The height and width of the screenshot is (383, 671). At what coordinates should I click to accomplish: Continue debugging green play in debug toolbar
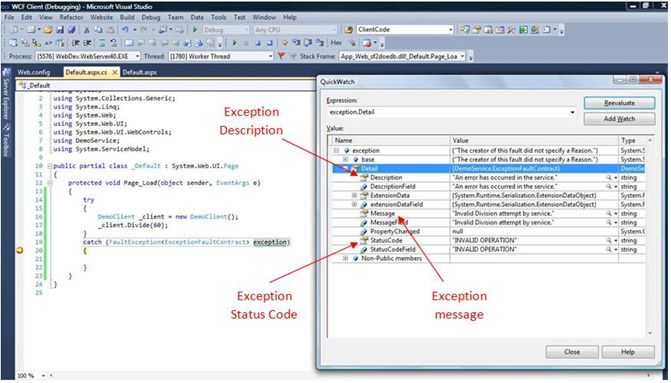(x=235, y=43)
